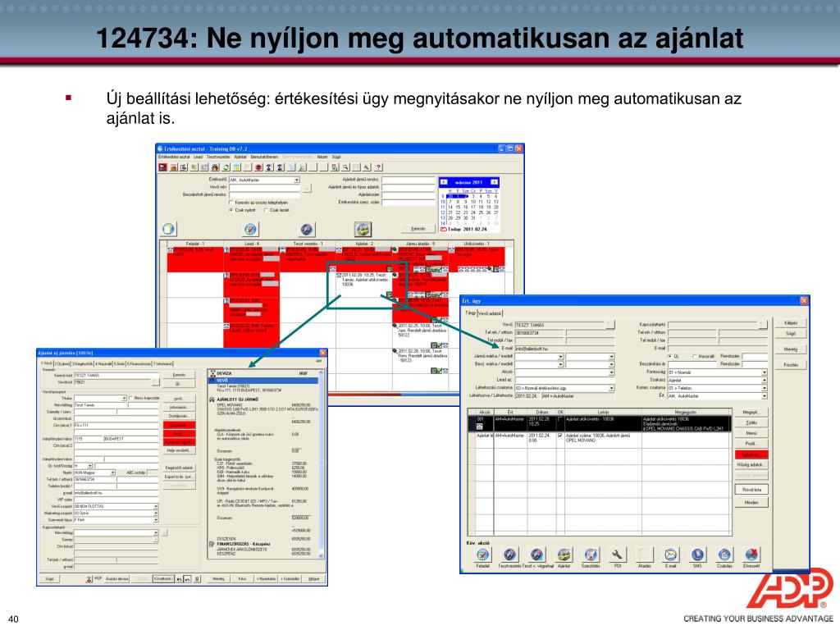840x630 pixels.
Task: Click the scrollbar of offer summary panel
Action: 322,465
